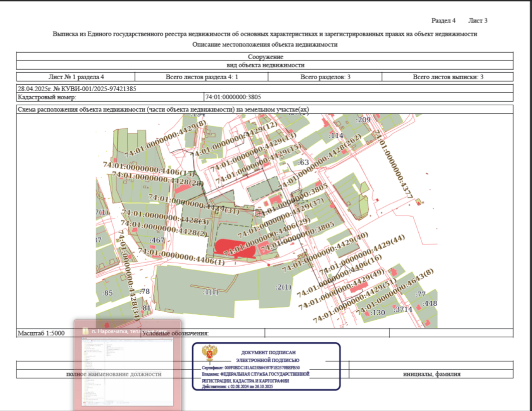Click the map label '74:01:0000000:4429(31)'

coord(194,204)
